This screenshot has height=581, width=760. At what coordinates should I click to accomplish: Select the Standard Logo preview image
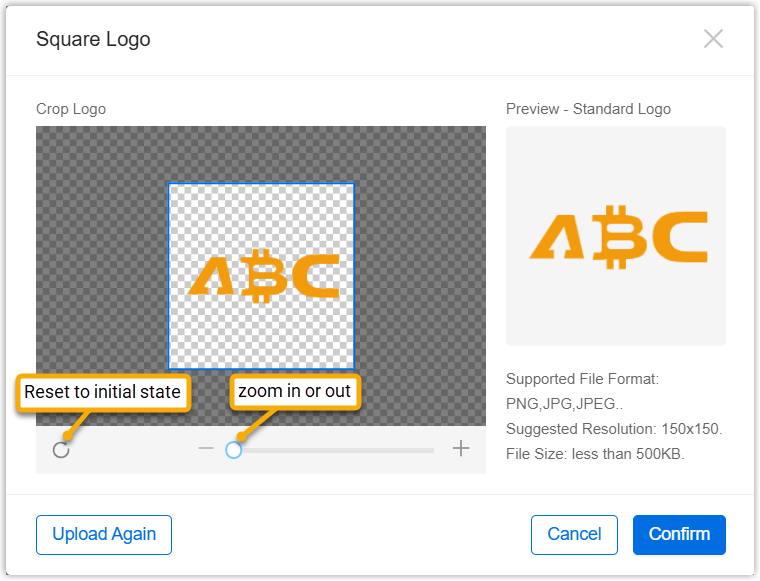pos(616,236)
